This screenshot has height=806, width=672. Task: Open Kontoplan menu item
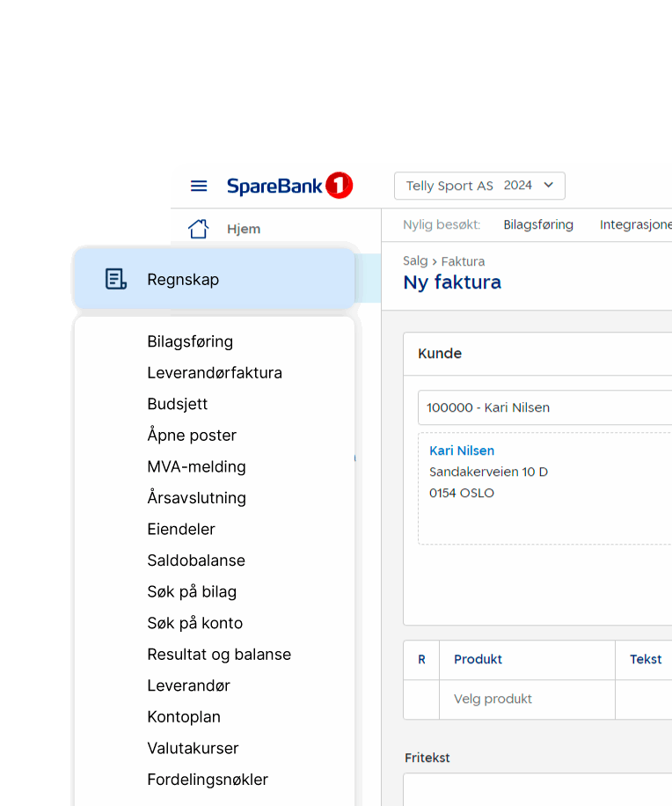(184, 717)
